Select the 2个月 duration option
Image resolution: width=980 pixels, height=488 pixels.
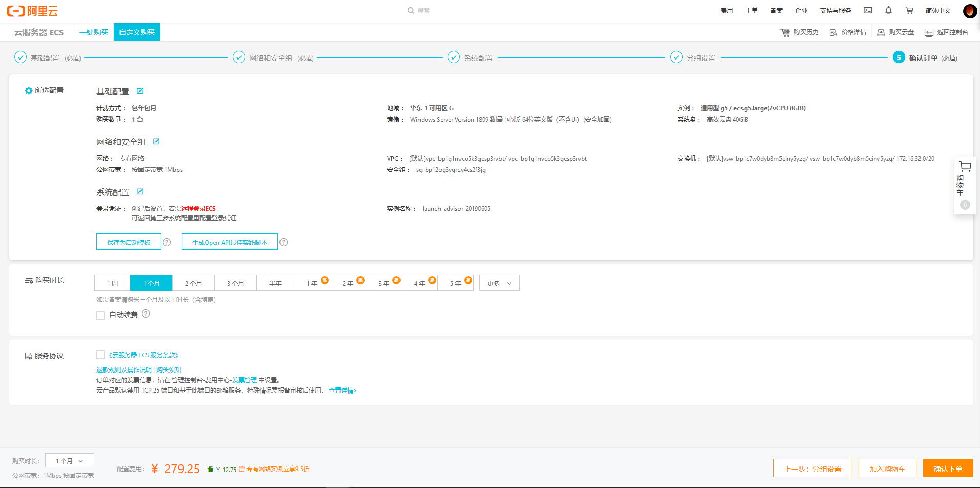pyautogui.click(x=193, y=283)
